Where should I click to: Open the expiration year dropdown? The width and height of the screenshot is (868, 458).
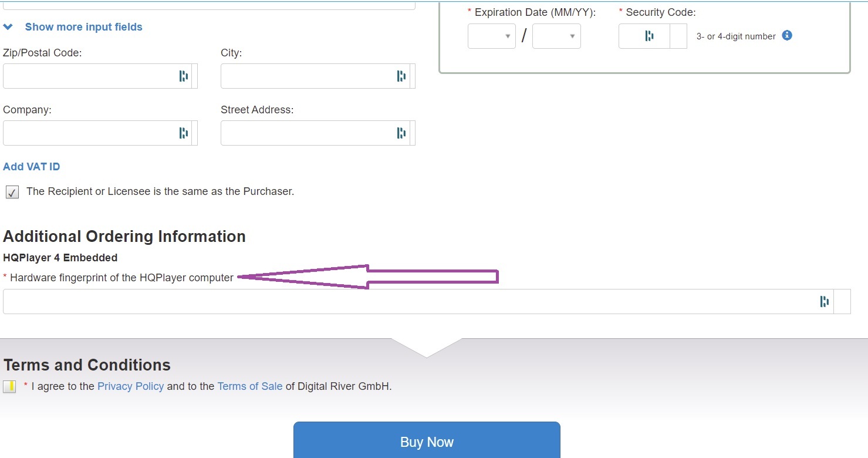[x=556, y=36]
